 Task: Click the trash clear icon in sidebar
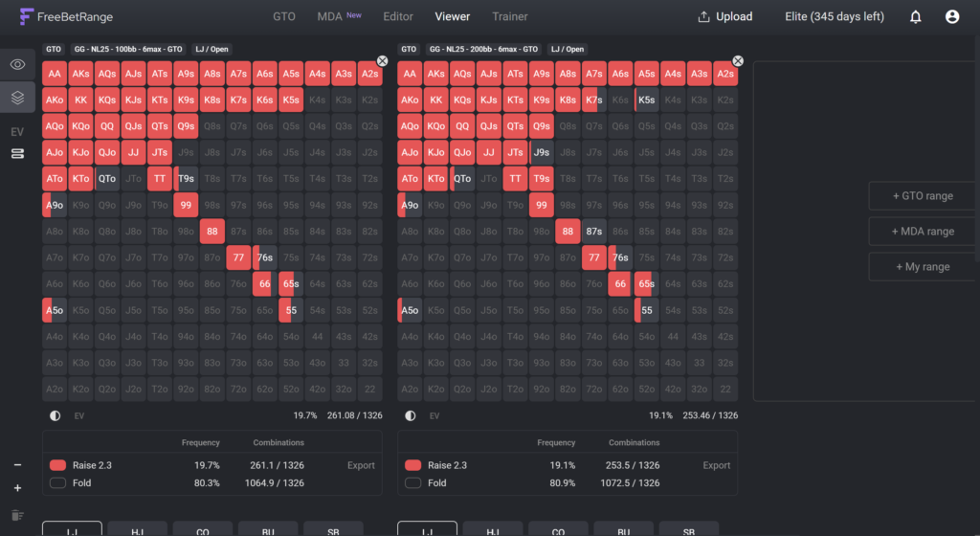point(17,515)
